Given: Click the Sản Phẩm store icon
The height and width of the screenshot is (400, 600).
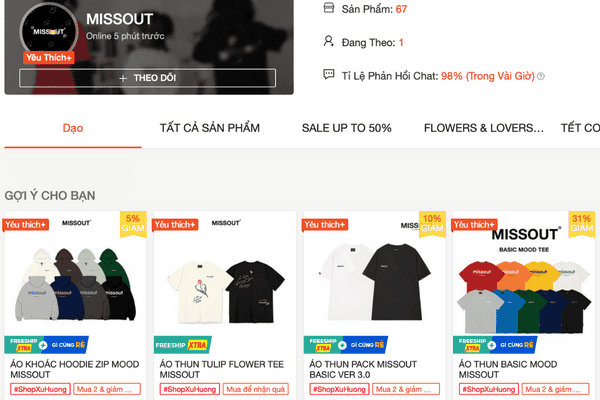Looking at the screenshot, I should coord(329,8).
